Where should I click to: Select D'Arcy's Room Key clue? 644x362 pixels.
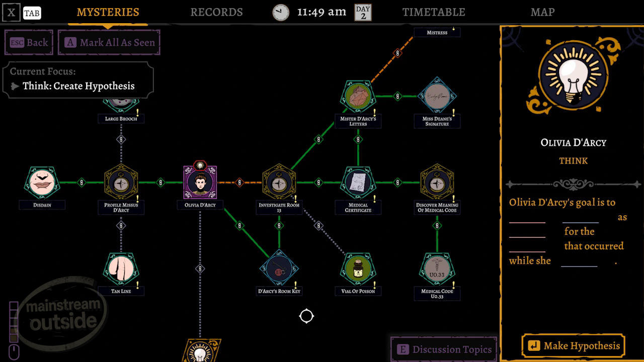coord(279,269)
